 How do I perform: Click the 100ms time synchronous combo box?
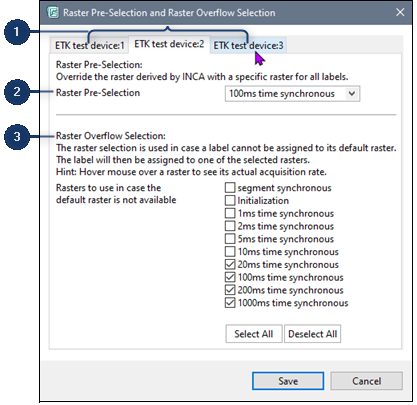point(292,94)
